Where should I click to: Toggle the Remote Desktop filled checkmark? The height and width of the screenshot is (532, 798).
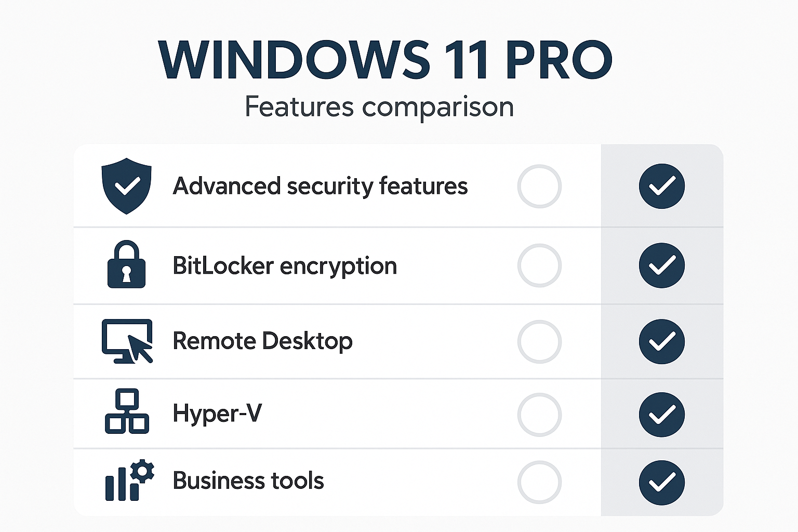pyautogui.click(x=661, y=341)
